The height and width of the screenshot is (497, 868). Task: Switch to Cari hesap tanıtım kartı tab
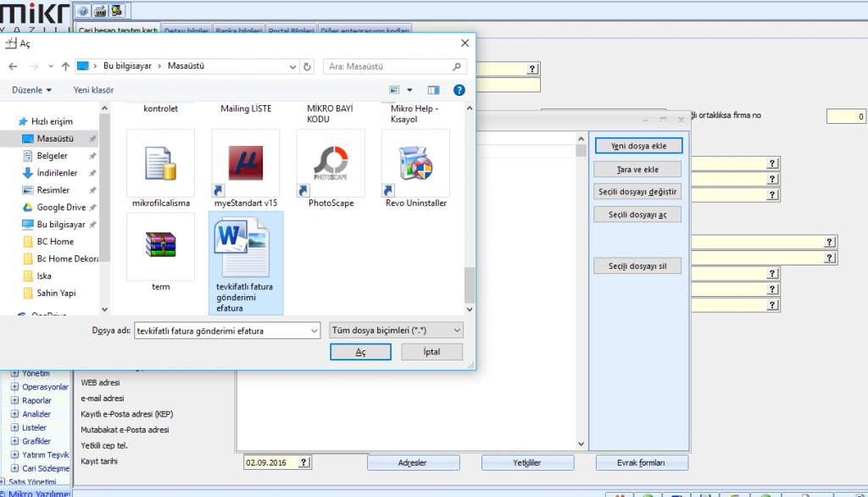coord(118,31)
